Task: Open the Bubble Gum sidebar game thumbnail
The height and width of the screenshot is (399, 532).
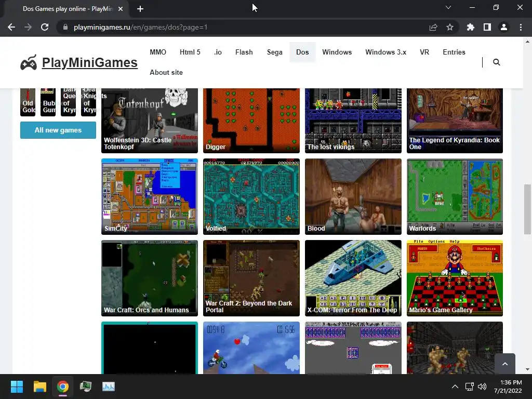Action: click(48, 102)
